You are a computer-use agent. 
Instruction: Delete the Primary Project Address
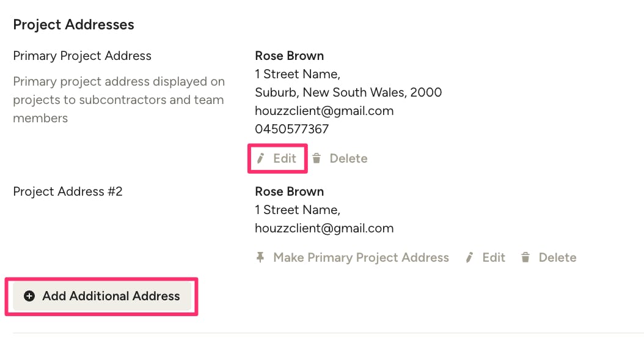pyautogui.click(x=340, y=158)
